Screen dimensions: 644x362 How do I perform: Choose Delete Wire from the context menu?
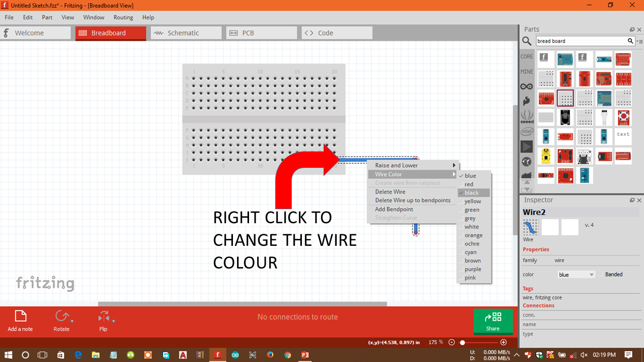(x=390, y=192)
